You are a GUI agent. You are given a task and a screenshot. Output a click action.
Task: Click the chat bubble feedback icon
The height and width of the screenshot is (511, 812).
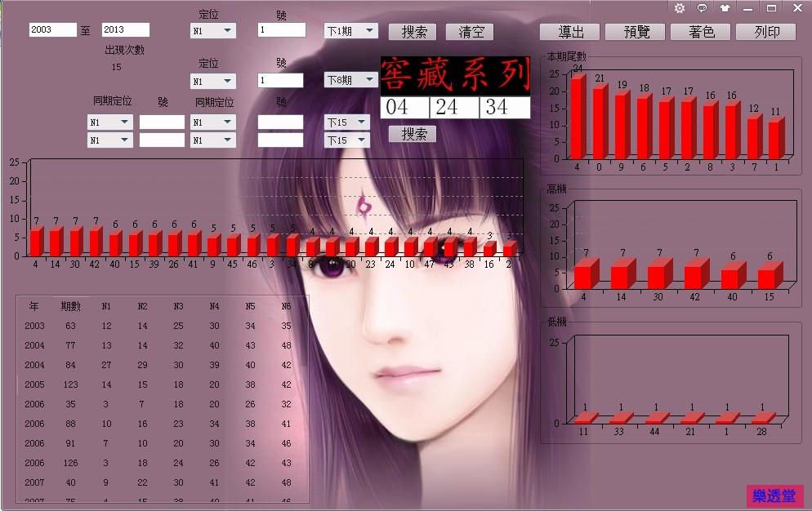[703, 8]
